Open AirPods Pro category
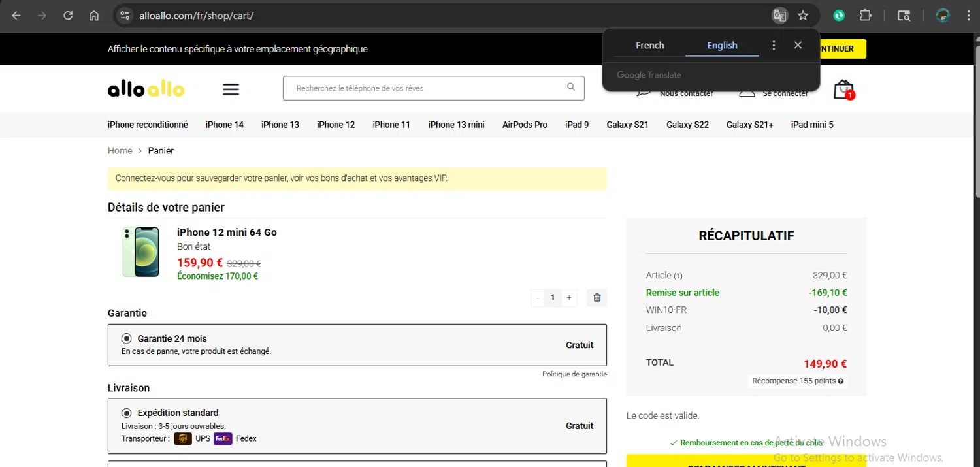The width and height of the screenshot is (980, 467). pyautogui.click(x=525, y=125)
